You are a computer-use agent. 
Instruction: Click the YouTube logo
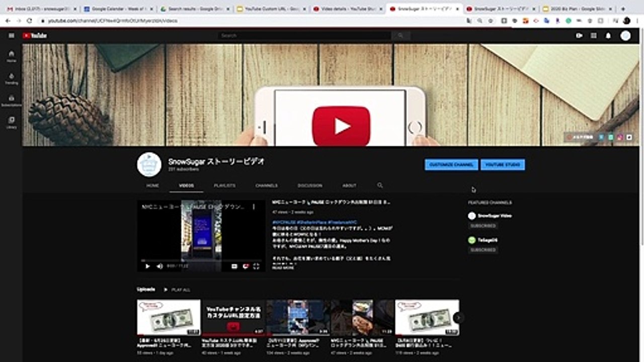[x=35, y=36]
